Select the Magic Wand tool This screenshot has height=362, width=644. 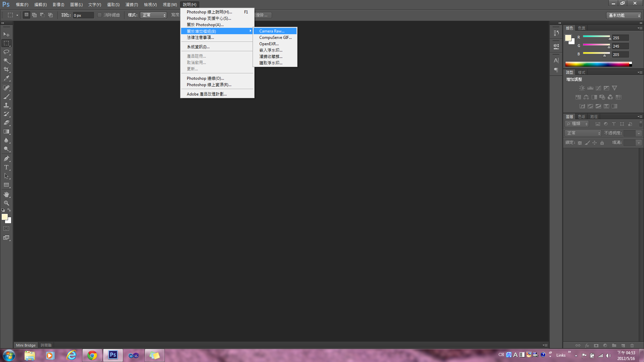click(x=6, y=61)
